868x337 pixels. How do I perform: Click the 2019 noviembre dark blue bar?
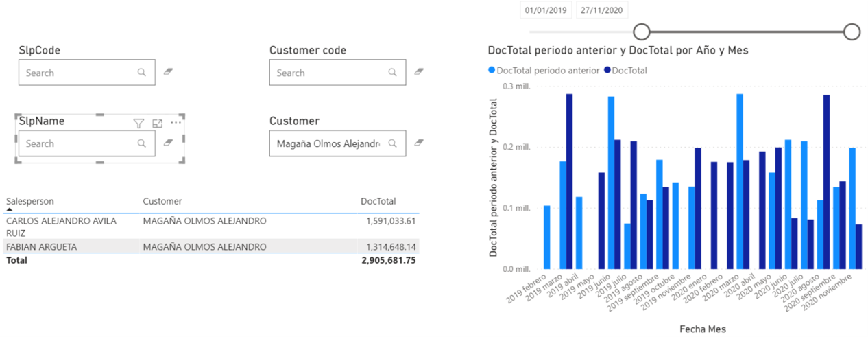coord(698,209)
